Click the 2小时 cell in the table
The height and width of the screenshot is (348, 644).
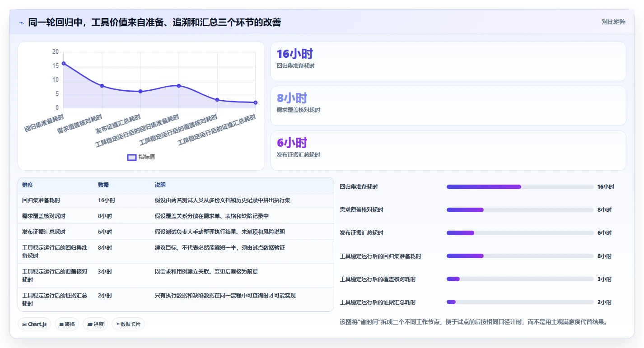[x=105, y=296]
